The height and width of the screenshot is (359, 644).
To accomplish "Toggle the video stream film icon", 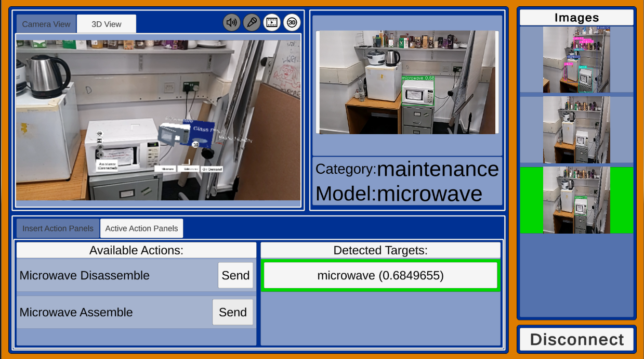I will (272, 22).
